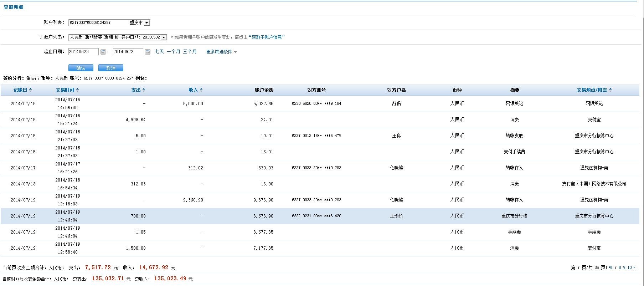Select the 一个月 date range shortcut
Image resolution: width=644 pixels, height=286 pixels.
click(173, 52)
